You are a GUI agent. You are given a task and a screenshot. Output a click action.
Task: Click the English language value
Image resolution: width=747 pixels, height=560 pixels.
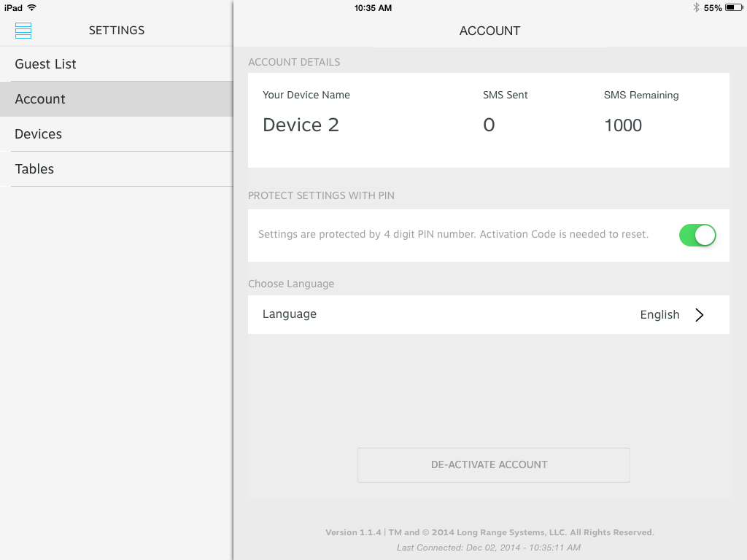coord(659,315)
